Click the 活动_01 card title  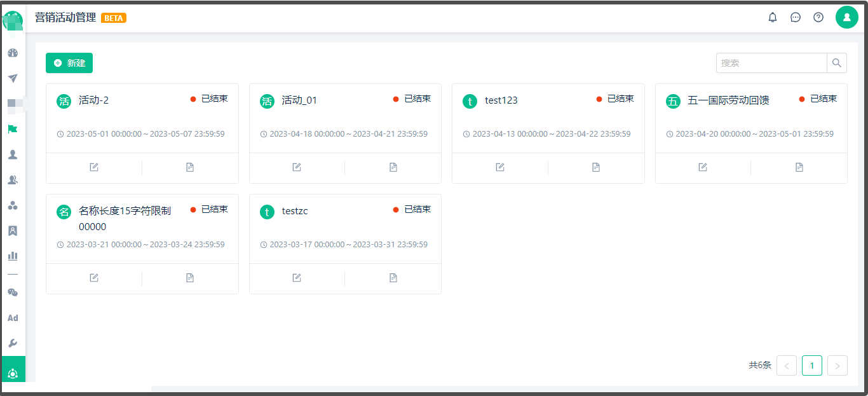[x=299, y=100]
